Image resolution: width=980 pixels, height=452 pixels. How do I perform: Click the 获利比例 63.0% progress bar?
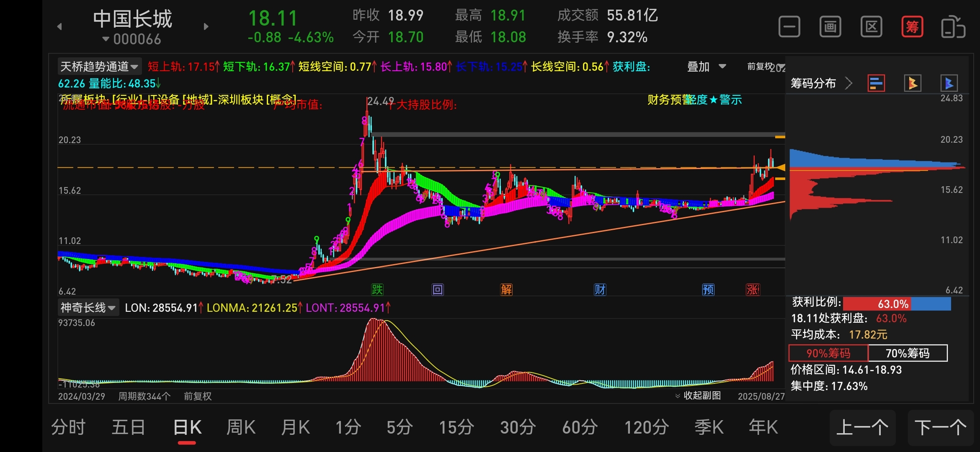click(897, 304)
